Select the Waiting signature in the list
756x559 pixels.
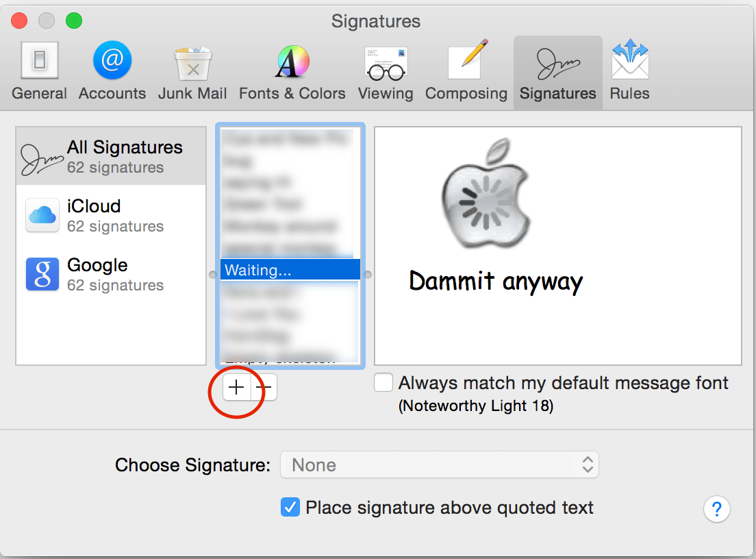290,269
